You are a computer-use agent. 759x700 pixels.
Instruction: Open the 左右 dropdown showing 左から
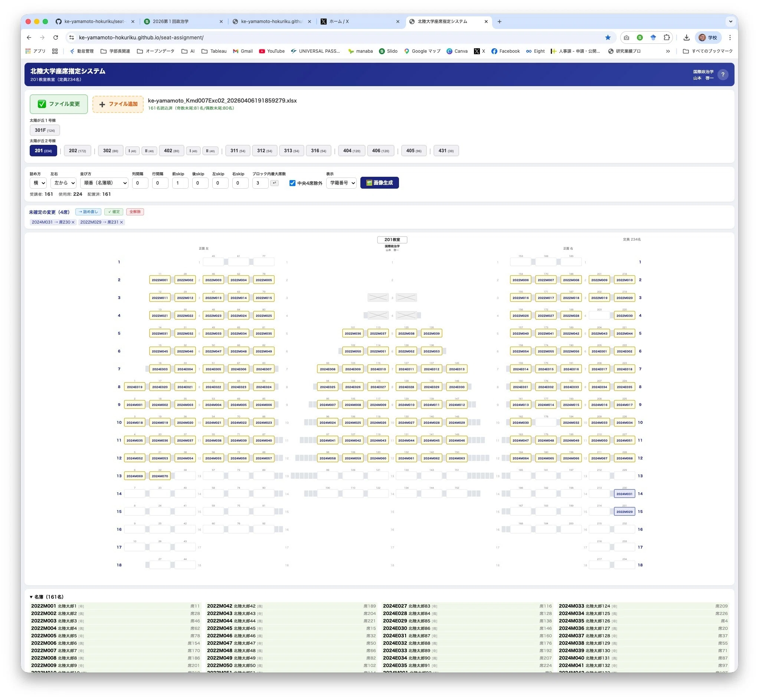click(63, 183)
